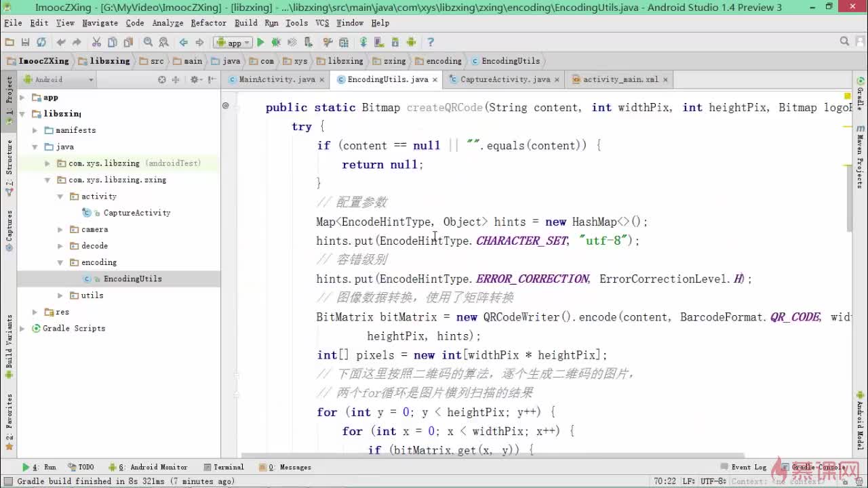Expand the decode package
The height and width of the screenshot is (488, 868).
click(x=60, y=246)
